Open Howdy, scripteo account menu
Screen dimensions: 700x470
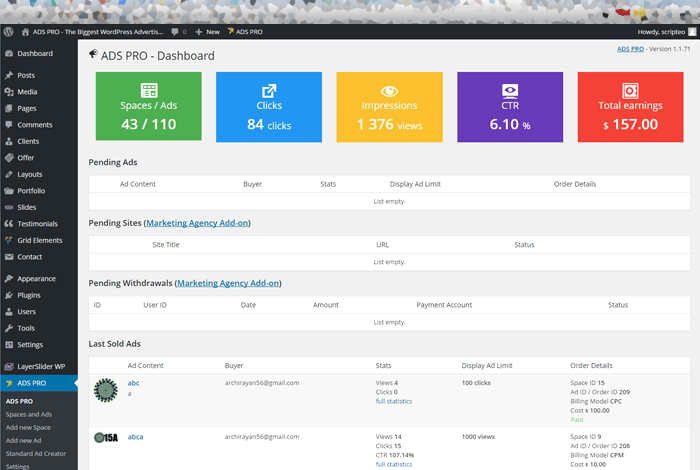pos(660,32)
